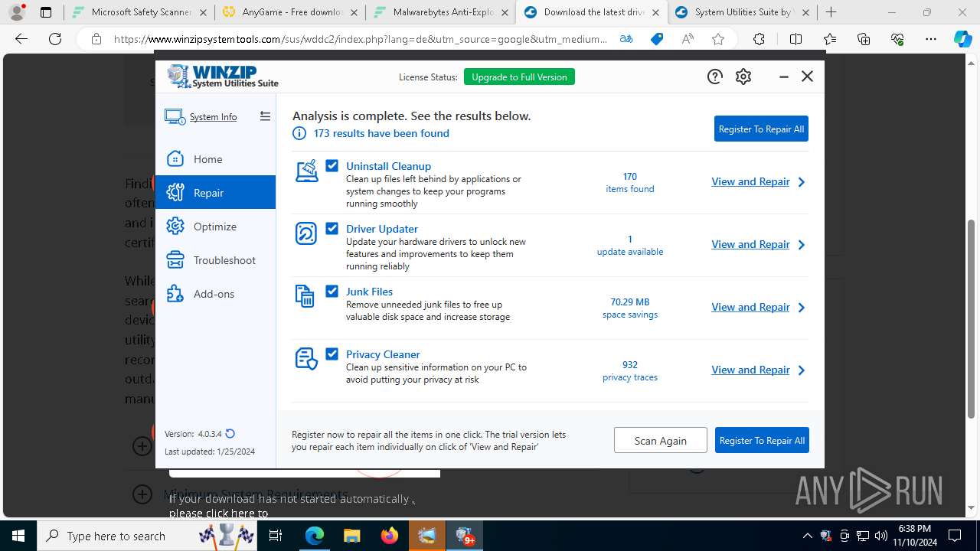Uncheck the Uninstall Cleanup checkbox
Image resolution: width=980 pixels, height=551 pixels.
click(332, 166)
